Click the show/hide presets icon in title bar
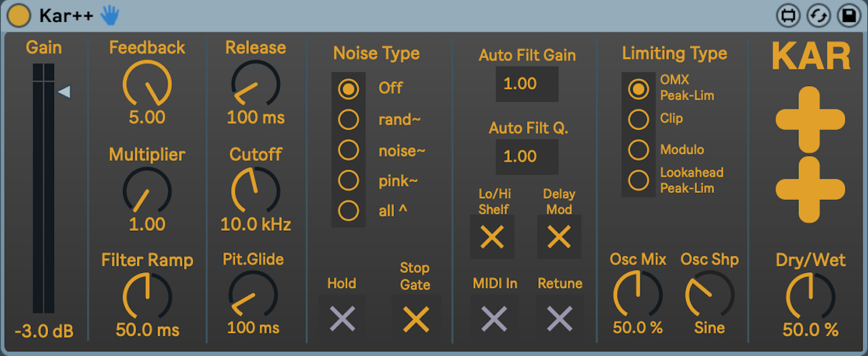Image resolution: width=868 pixels, height=356 pixels. [788, 16]
